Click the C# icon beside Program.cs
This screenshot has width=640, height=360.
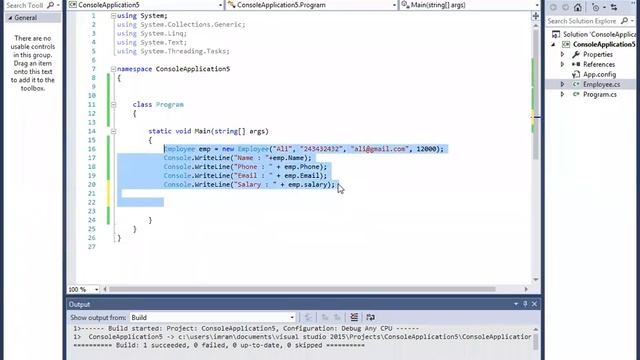pyautogui.click(x=576, y=94)
